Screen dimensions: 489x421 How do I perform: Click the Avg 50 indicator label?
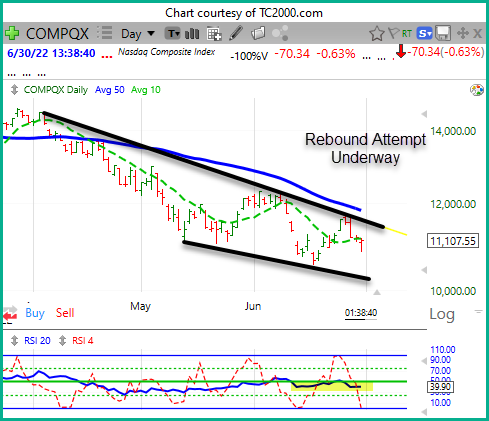(110, 90)
